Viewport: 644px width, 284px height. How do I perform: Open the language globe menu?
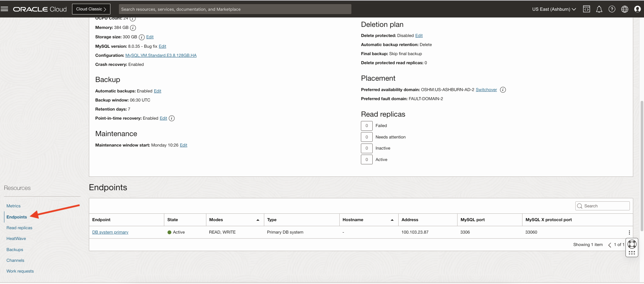pos(625,9)
